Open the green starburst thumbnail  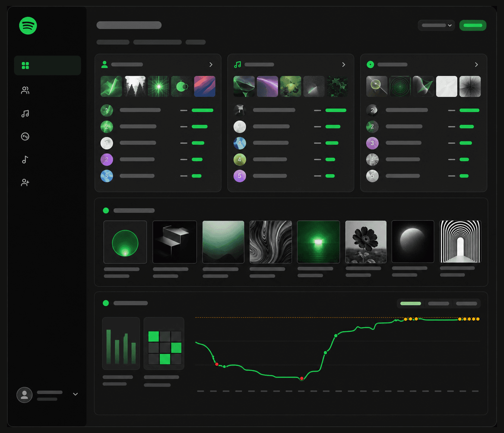pos(158,86)
